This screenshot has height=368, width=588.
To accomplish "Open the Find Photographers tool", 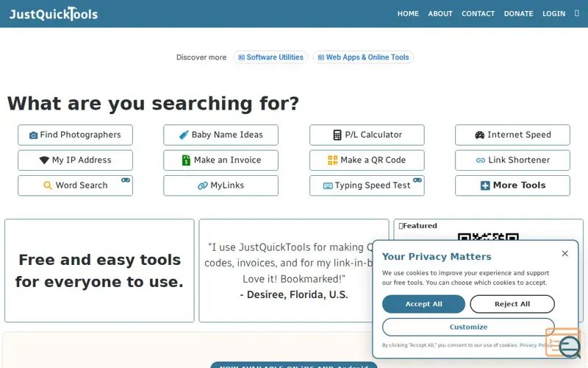I will click(x=75, y=135).
